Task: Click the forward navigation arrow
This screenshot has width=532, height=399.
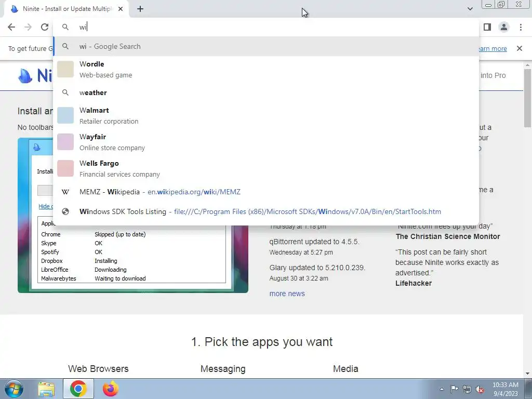Action: point(28,27)
